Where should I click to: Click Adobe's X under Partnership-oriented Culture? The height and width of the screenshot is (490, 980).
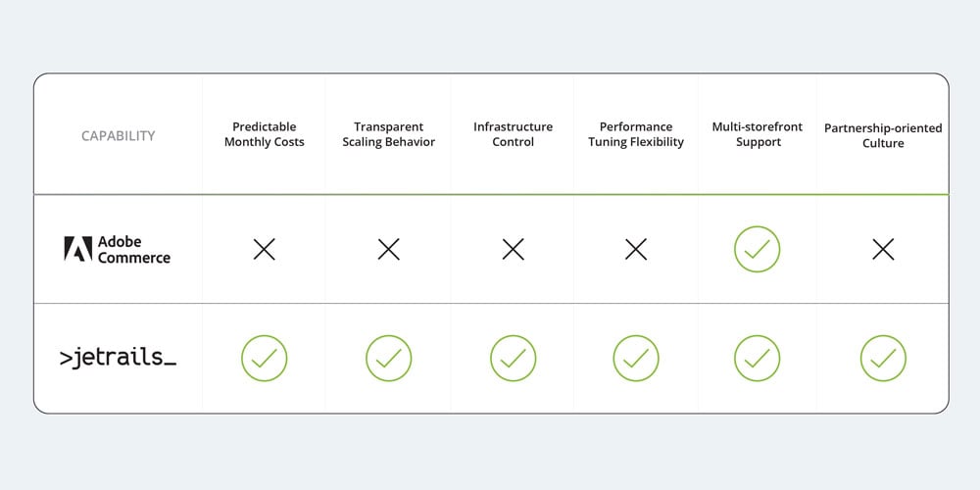point(883,250)
